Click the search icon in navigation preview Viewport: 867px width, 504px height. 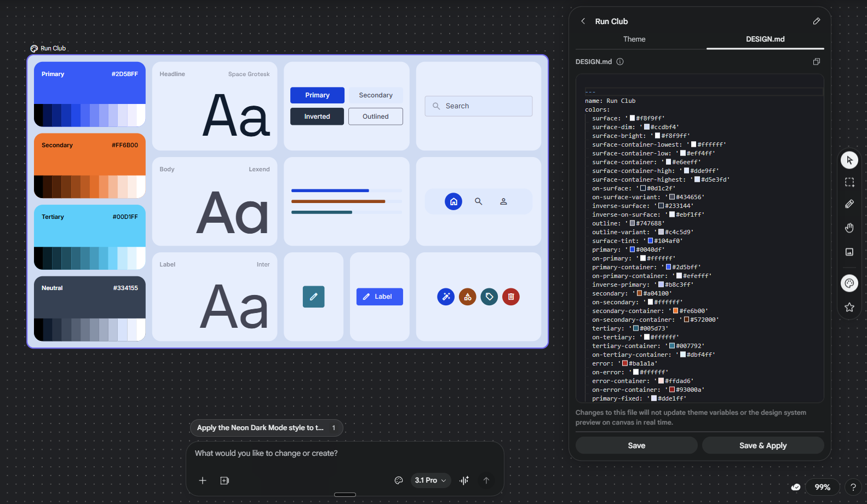pyautogui.click(x=479, y=201)
